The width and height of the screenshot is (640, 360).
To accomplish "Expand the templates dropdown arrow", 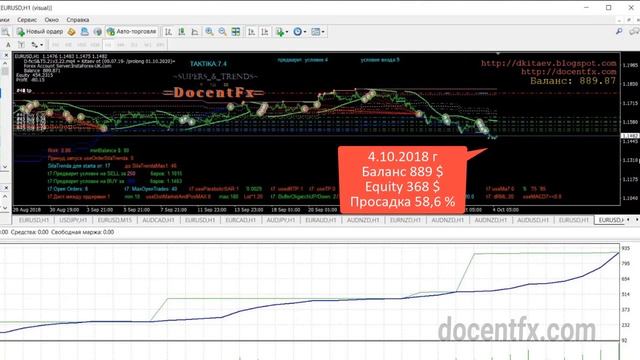I will (323, 32).
